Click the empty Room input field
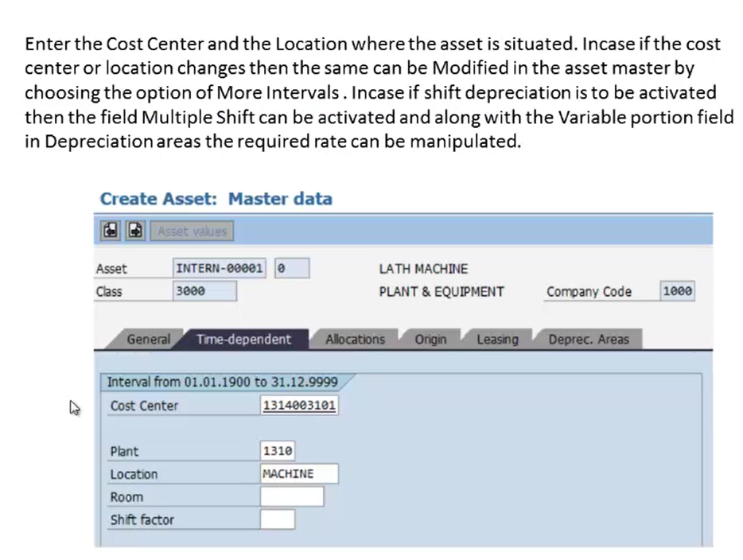 point(292,496)
